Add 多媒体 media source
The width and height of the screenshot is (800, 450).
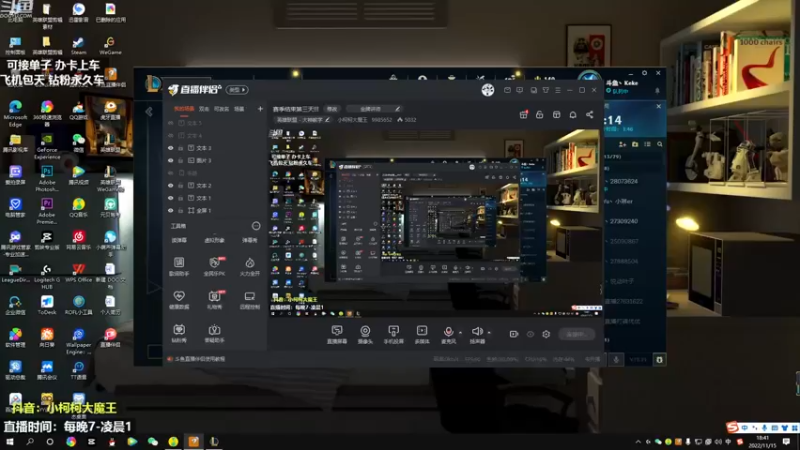pos(422,334)
